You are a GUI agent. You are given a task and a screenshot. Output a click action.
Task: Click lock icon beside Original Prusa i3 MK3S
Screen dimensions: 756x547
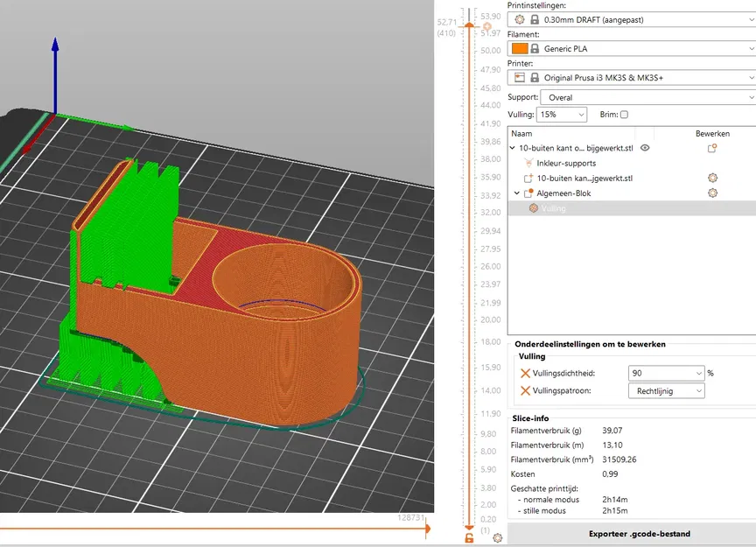535,78
